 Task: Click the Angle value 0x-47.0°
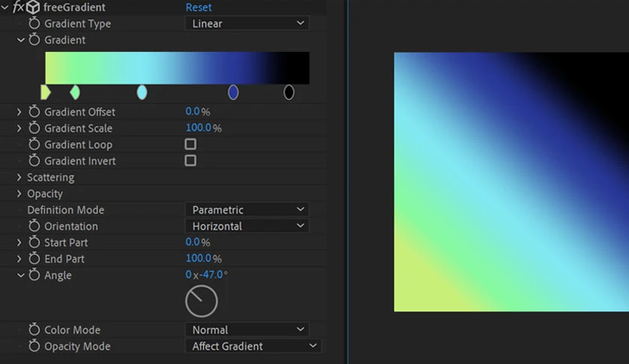(206, 275)
